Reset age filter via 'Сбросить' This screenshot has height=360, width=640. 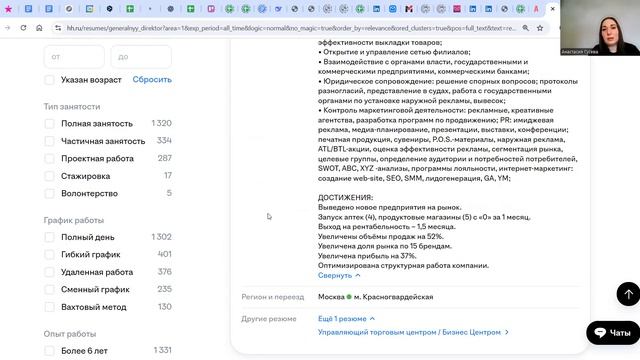152,80
